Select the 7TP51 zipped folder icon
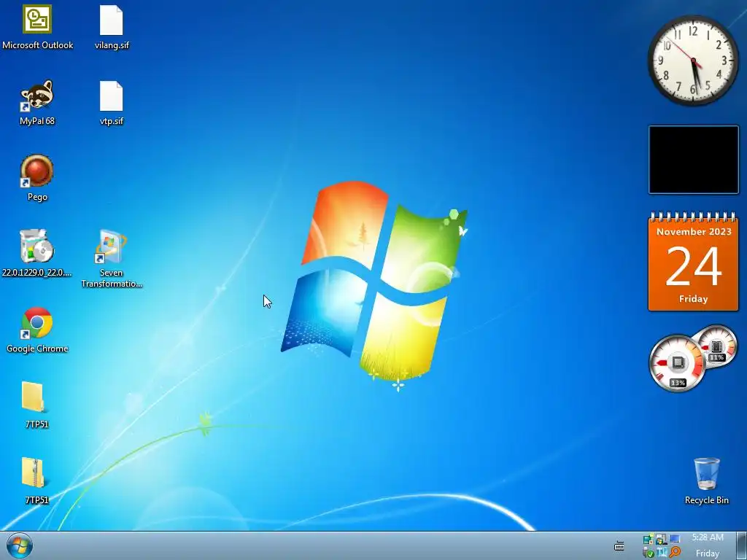Viewport: 747px width, 560px height. pyautogui.click(x=37, y=481)
